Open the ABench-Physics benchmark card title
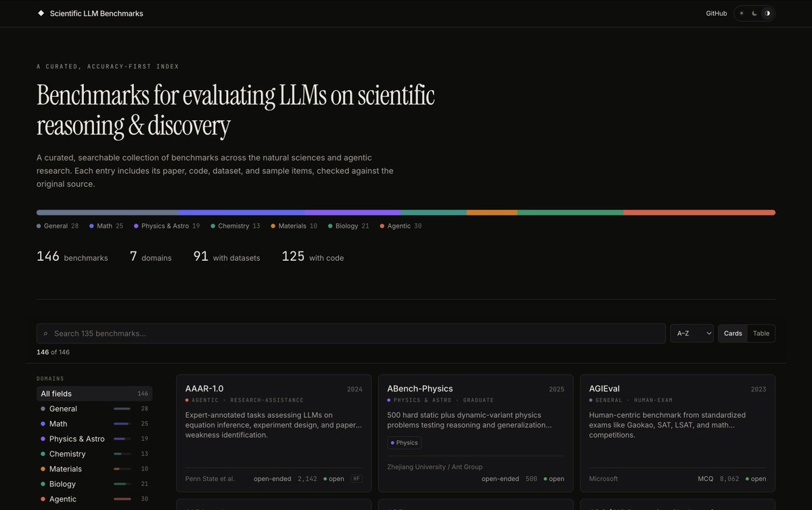The image size is (812, 510). click(x=420, y=389)
